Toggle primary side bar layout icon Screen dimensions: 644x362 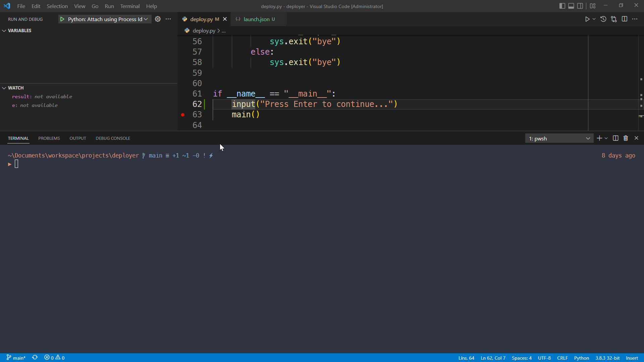(562, 6)
